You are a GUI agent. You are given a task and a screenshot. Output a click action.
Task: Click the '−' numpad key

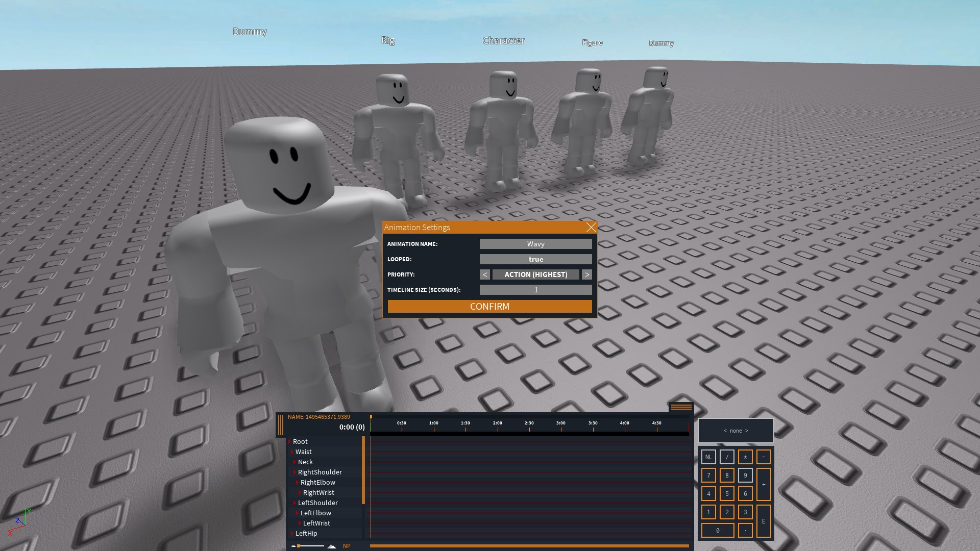764,457
